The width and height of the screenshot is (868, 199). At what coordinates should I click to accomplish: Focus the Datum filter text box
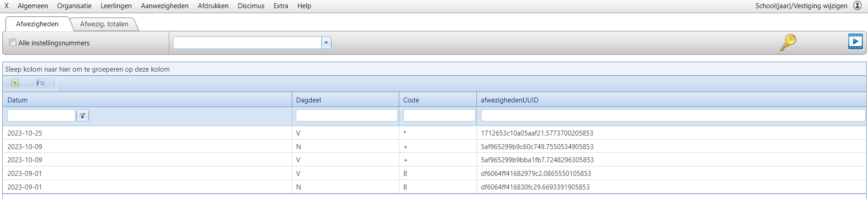(41, 116)
